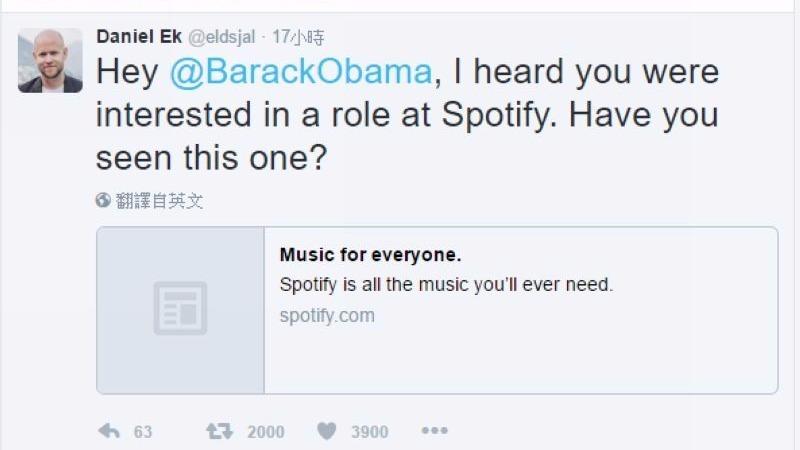The image size is (800, 450).
Task: Click the globe translate icon
Action: 103,200
